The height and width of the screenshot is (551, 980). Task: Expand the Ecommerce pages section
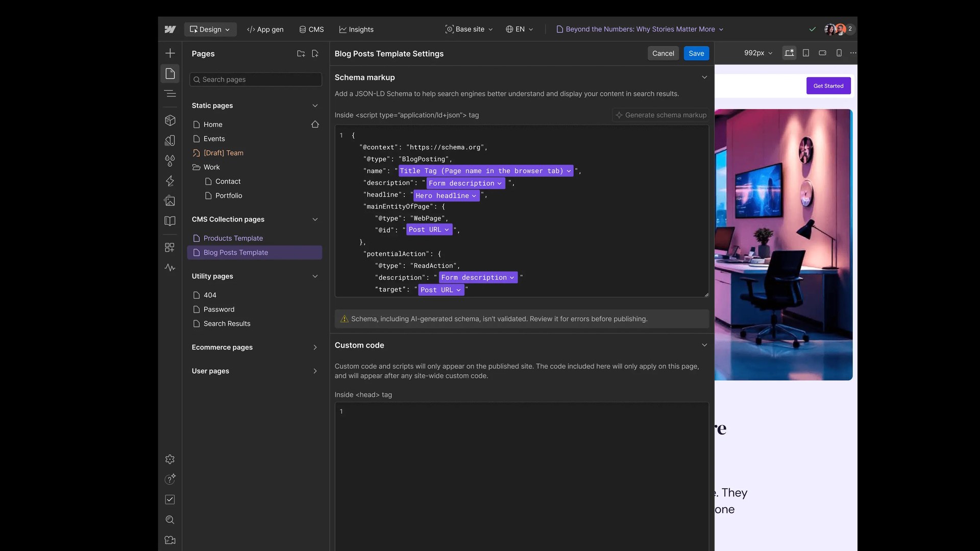315,347
